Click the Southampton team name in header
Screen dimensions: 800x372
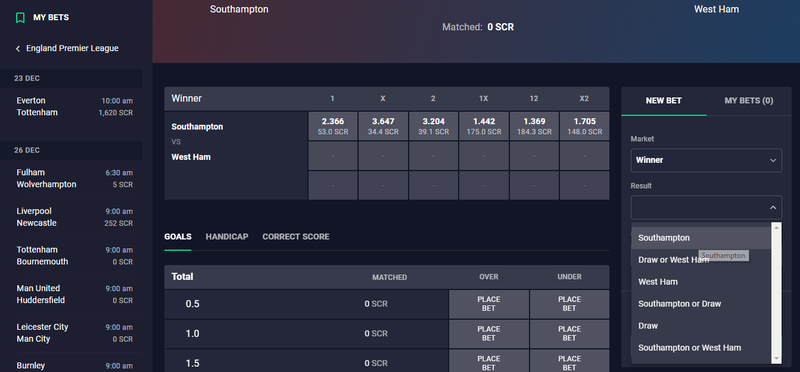pos(239,9)
